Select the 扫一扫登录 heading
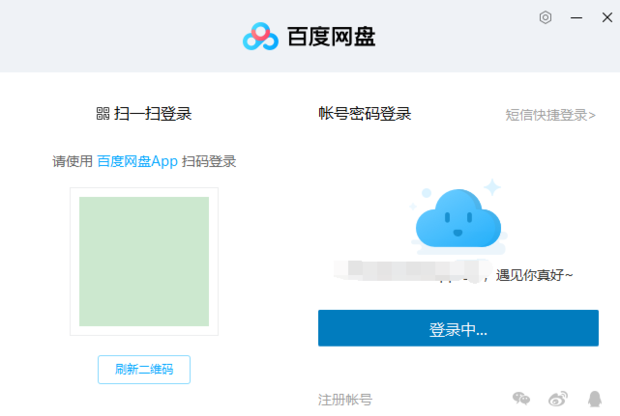 [x=153, y=114]
